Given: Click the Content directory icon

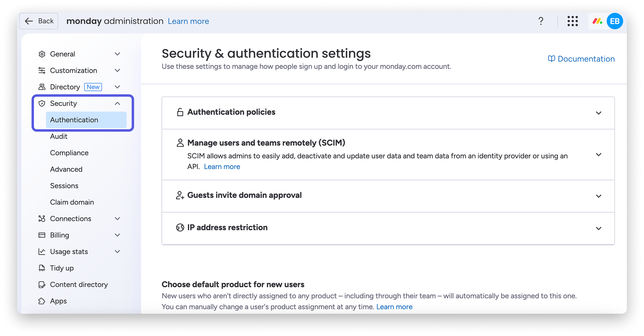Looking at the screenshot, I should tap(42, 285).
